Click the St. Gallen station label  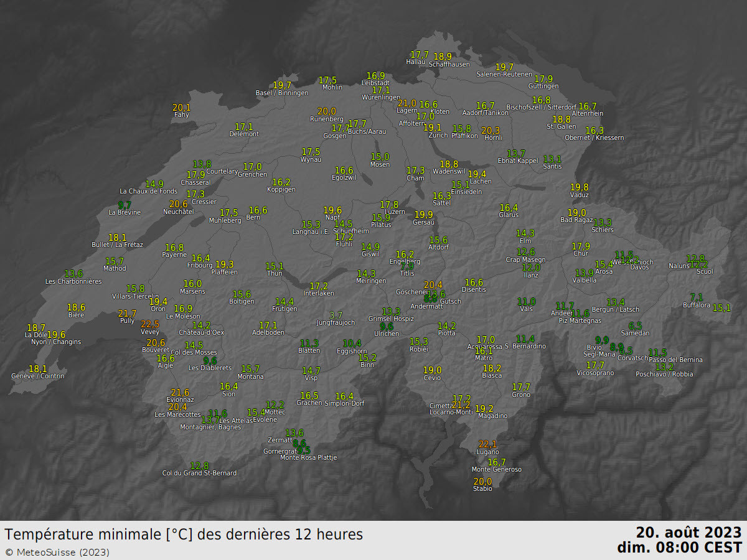(x=561, y=126)
